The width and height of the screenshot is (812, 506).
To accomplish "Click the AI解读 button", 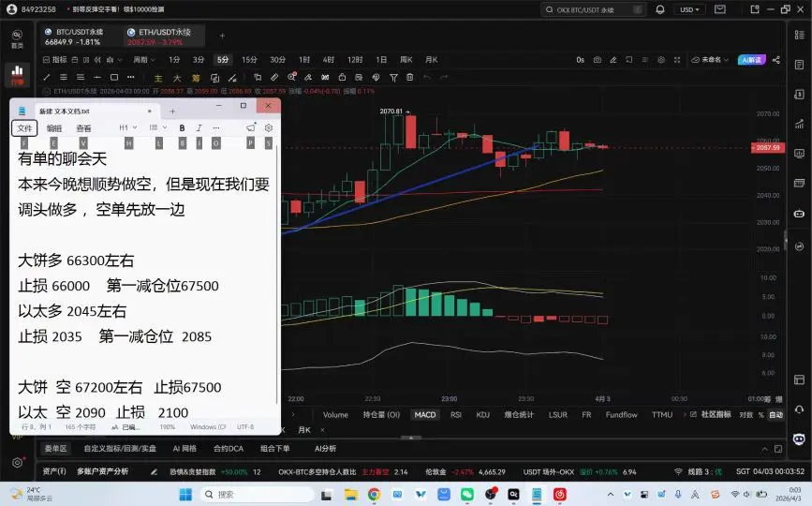I will point(751,60).
